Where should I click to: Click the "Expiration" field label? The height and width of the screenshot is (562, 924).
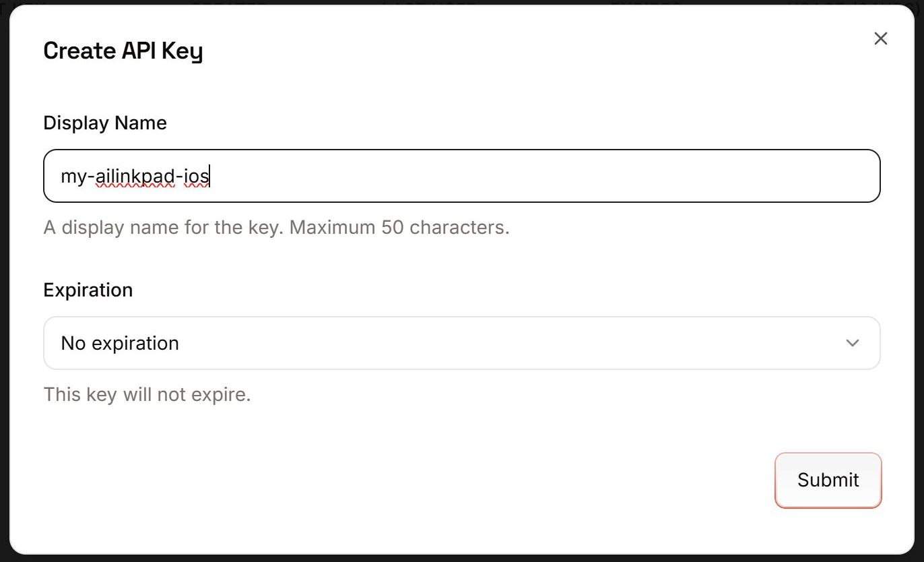[x=88, y=290]
